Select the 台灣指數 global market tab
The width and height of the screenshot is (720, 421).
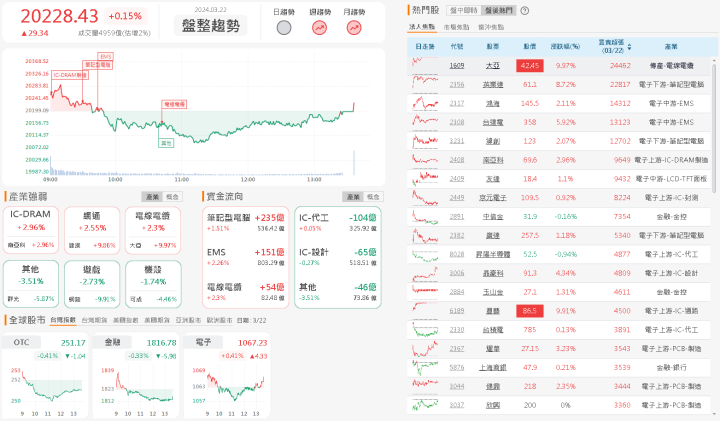coord(63,320)
